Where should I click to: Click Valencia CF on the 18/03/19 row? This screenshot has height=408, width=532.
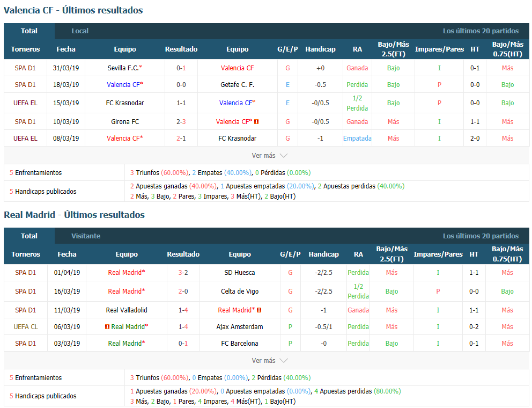(125, 85)
